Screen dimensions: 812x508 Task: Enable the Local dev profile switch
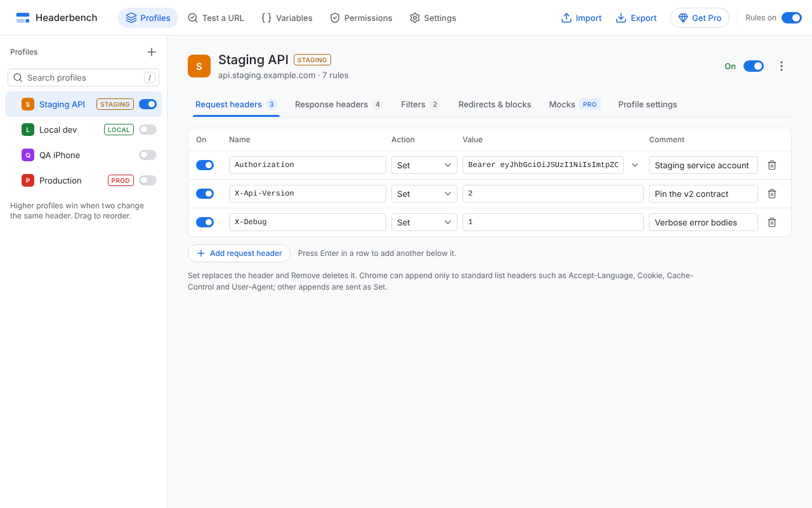click(x=148, y=130)
